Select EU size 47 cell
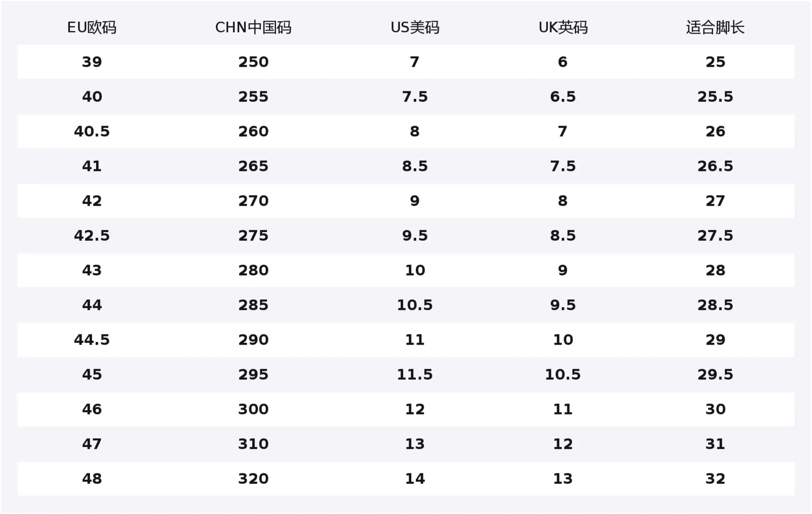Screen dimensions: 812x514 (91, 443)
